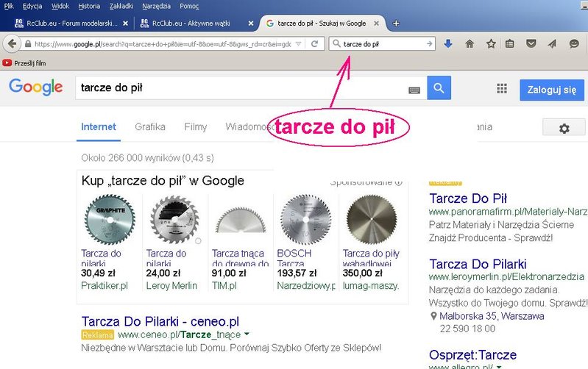Open BOSCH Tarcza product link
588x369 pixels.
[x=294, y=257]
